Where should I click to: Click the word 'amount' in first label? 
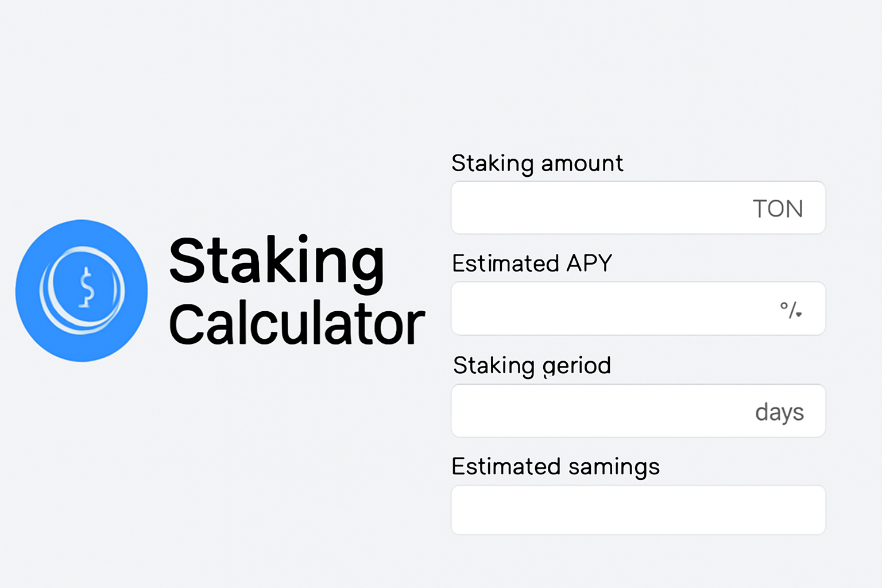(582, 164)
